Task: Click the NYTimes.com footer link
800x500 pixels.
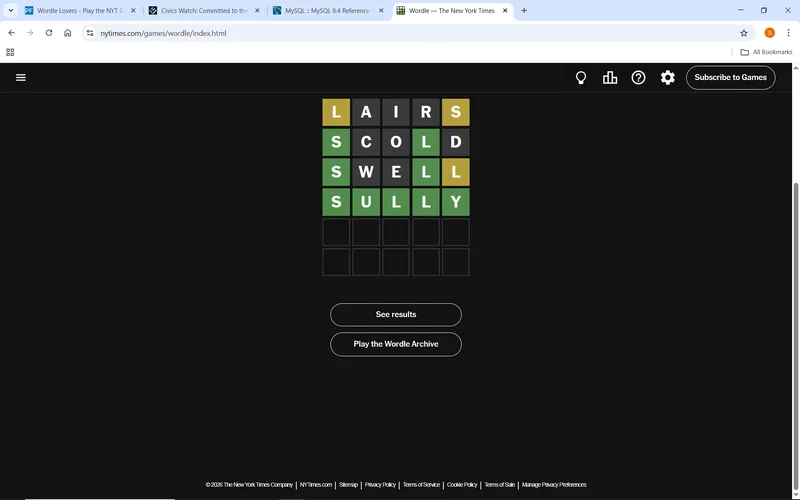Action: point(316,485)
